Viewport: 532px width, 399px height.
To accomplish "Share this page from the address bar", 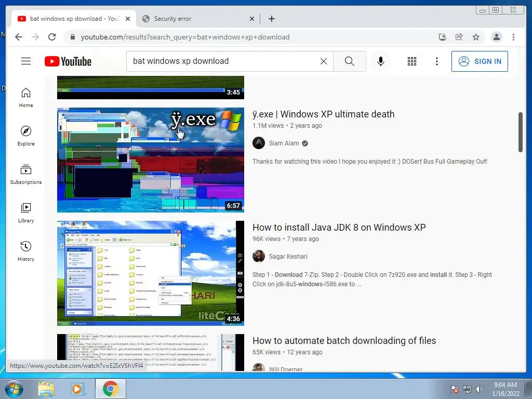I will (x=459, y=37).
